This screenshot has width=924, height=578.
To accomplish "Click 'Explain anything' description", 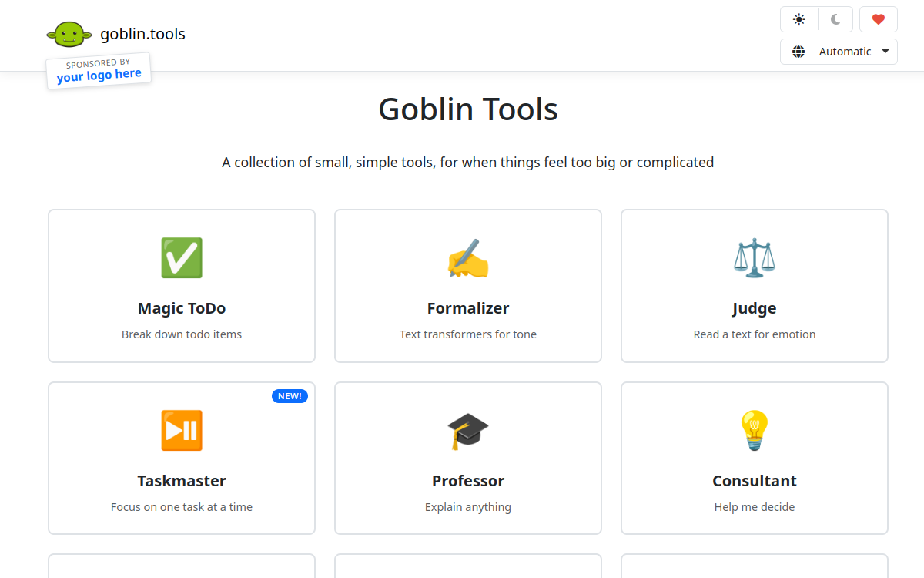I will 468,507.
